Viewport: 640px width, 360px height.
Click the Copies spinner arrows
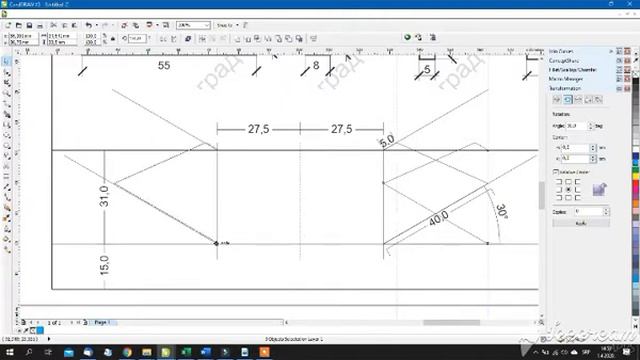(x=606, y=212)
